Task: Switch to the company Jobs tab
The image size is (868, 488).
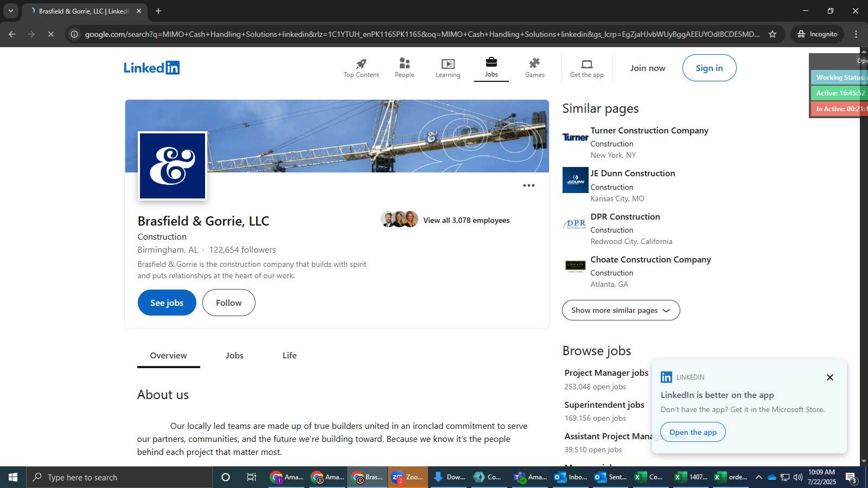Action: click(234, 356)
